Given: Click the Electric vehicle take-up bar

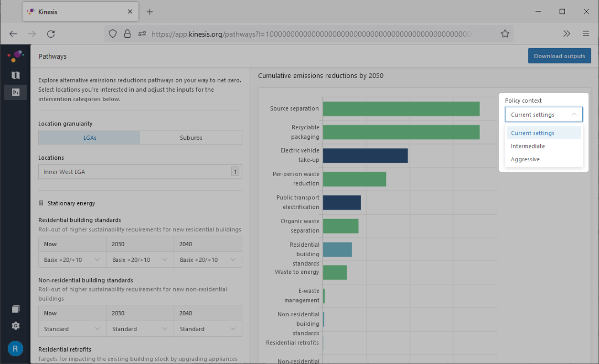Looking at the screenshot, I should [365, 156].
